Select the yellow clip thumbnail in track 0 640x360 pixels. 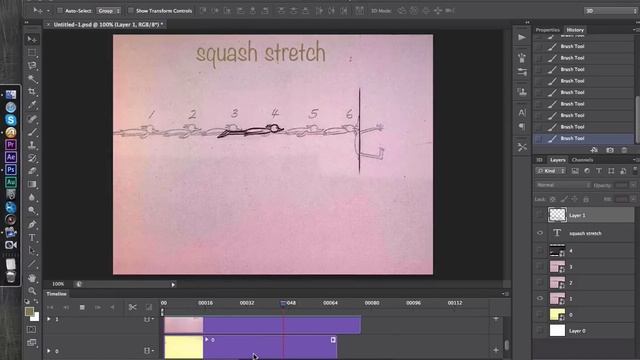(184, 347)
